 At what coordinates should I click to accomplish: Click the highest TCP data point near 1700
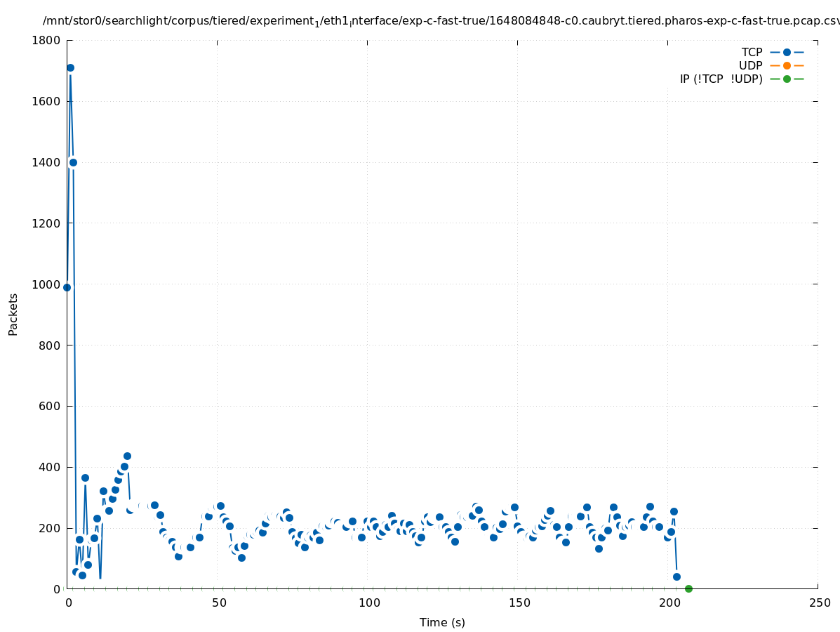70,68
